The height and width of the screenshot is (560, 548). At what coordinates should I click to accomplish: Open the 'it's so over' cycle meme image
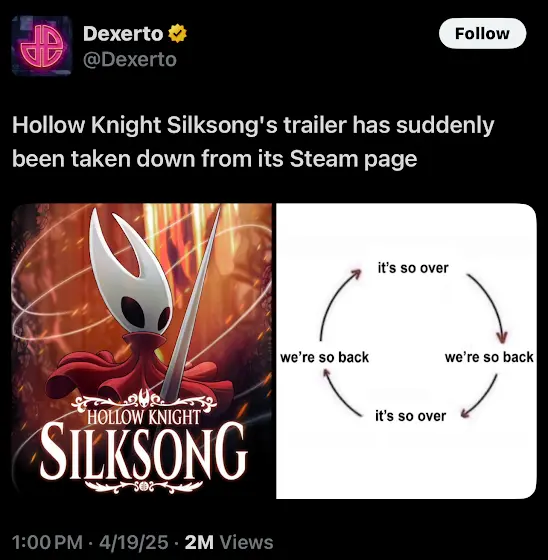(406, 351)
